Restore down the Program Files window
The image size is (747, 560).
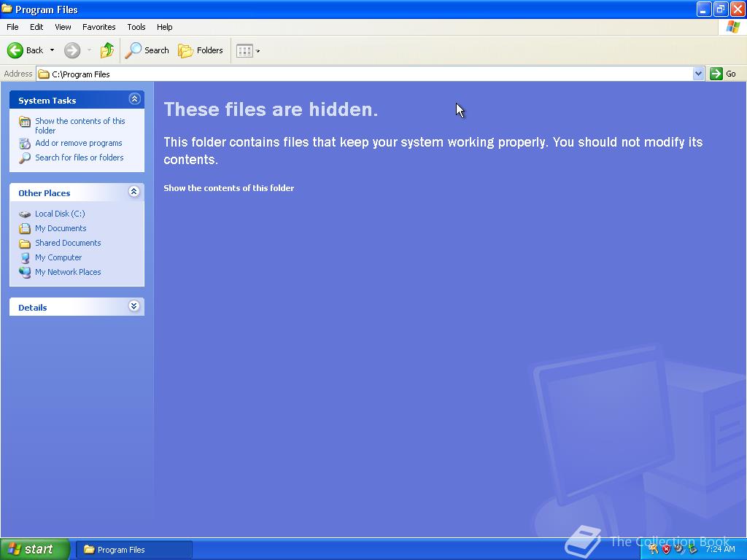[721, 9]
